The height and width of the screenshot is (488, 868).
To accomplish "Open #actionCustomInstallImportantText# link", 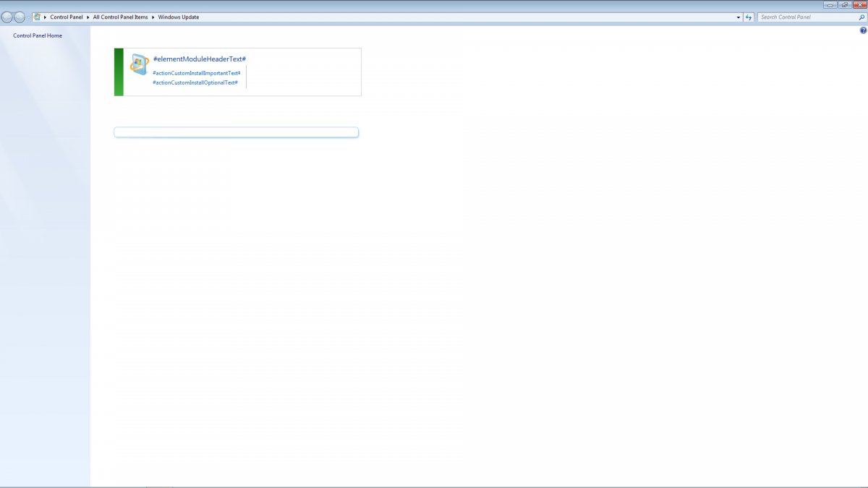I will click(196, 73).
